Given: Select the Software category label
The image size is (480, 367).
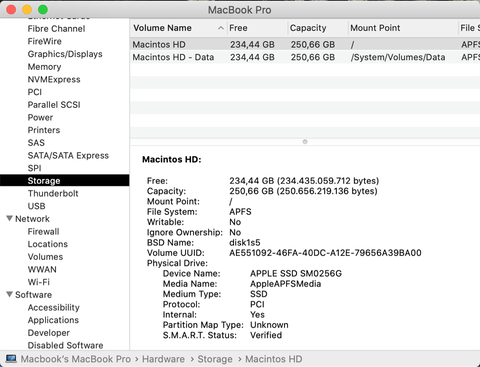Looking at the screenshot, I should click(34, 295).
